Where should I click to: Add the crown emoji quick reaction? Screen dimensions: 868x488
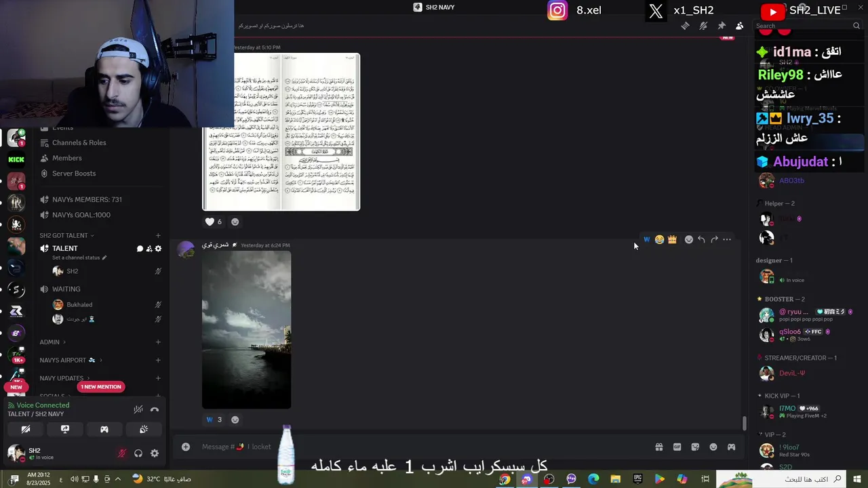coord(672,239)
